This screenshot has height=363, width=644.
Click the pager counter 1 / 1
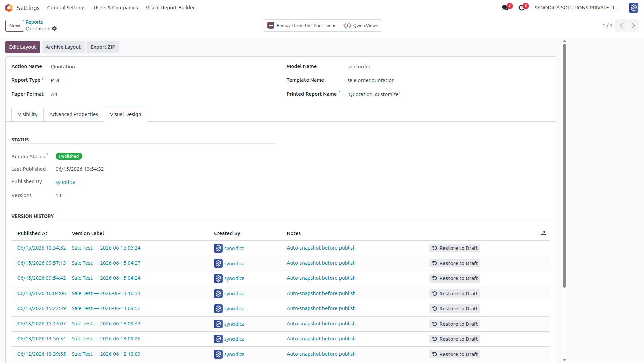pos(607,26)
